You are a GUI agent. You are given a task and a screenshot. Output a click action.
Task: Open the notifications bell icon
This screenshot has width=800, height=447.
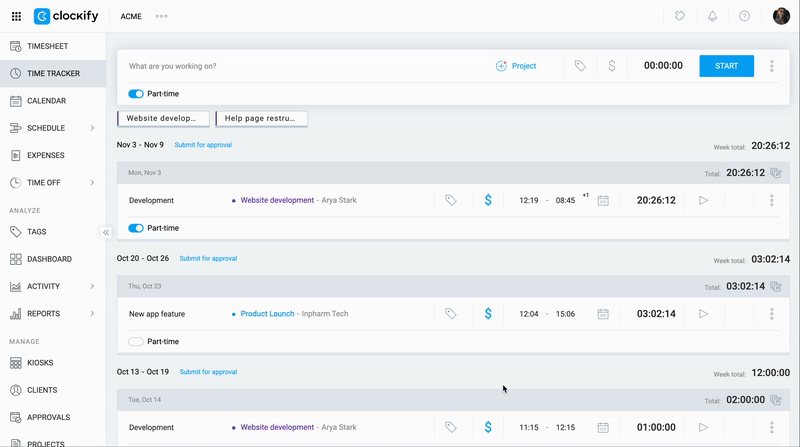tap(713, 16)
